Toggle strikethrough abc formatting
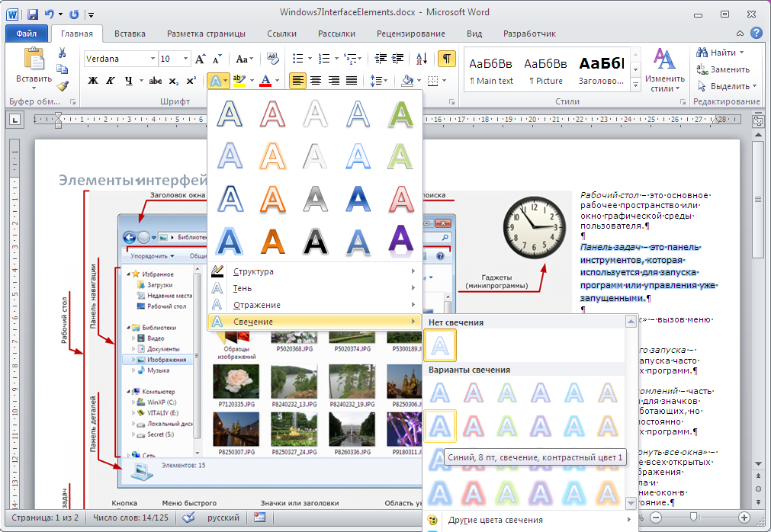 click(156, 81)
